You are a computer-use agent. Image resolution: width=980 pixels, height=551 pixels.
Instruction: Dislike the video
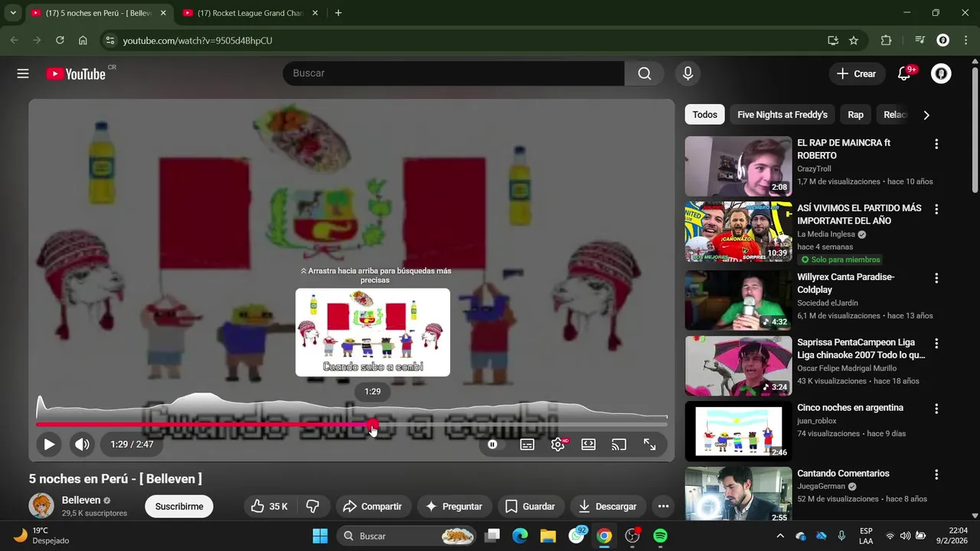(313, 506)
